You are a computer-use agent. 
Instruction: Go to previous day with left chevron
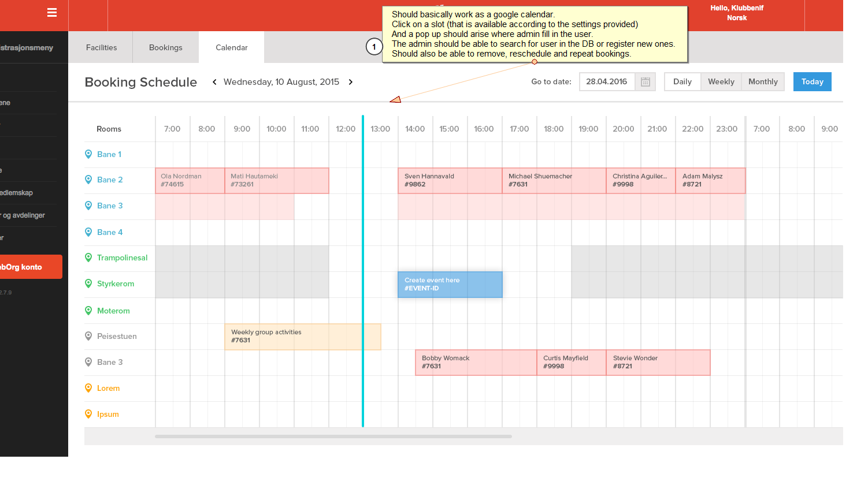click(x=214, y=82)
